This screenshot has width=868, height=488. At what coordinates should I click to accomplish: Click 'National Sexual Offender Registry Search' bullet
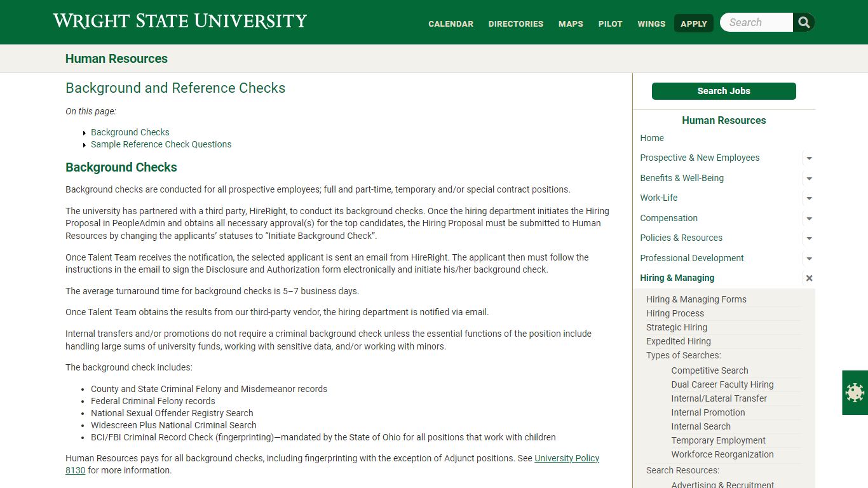click(172, 413)
